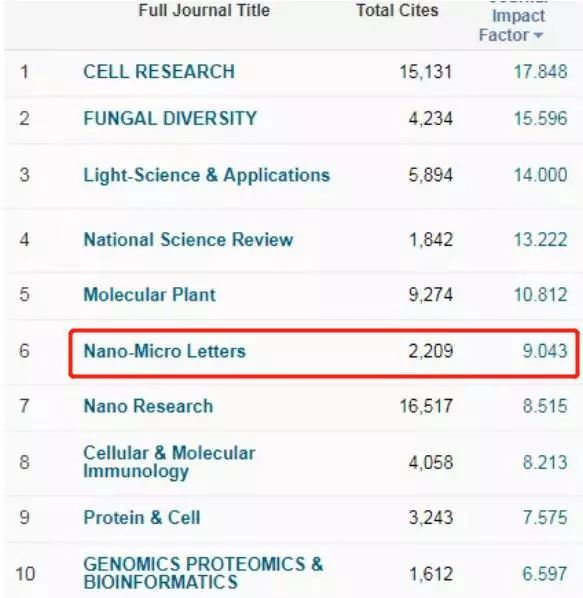The width and height of the screenshot is (583, 598).
Task: Open Light-Science & Applications journal link
Action: click(x=207, y=175)
